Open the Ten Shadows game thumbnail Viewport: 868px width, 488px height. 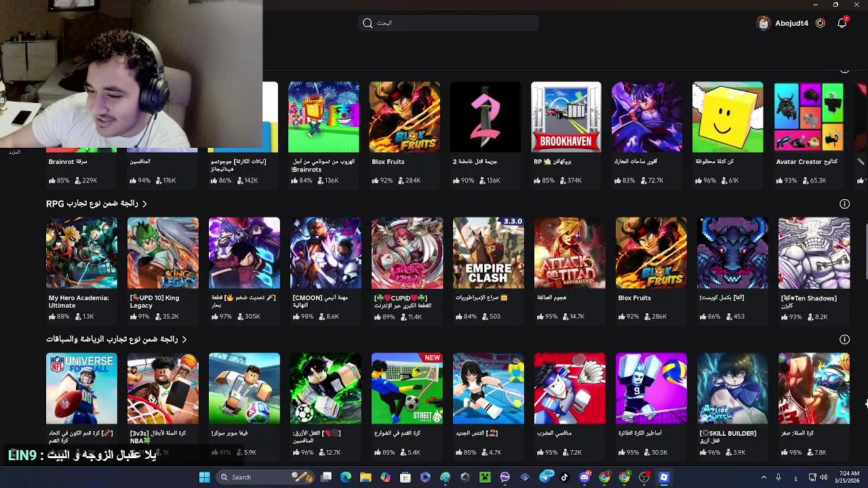814,253
